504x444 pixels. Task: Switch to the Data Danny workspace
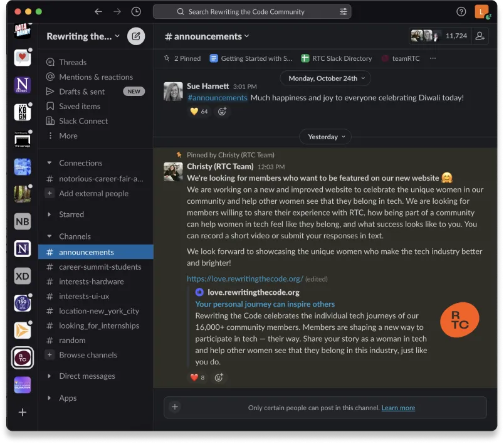pos(23,31)
